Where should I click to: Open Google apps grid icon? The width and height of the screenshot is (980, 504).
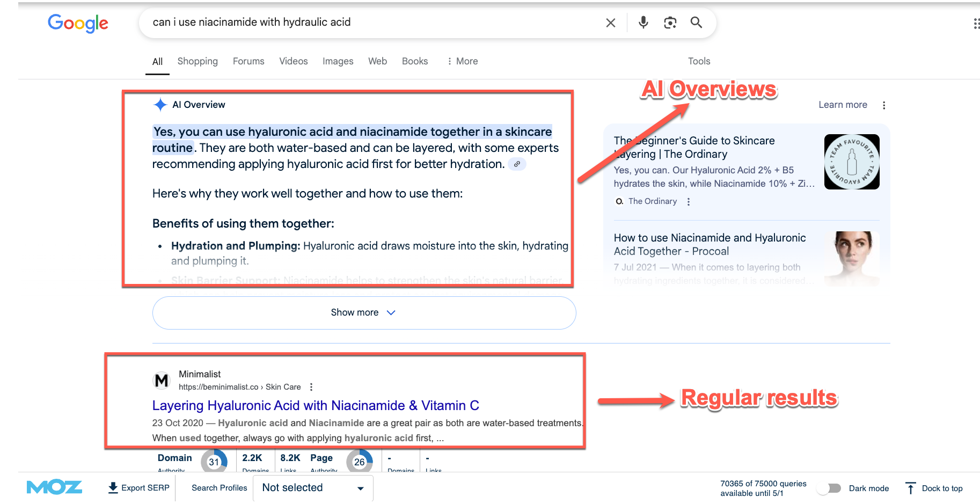[976, 24]
